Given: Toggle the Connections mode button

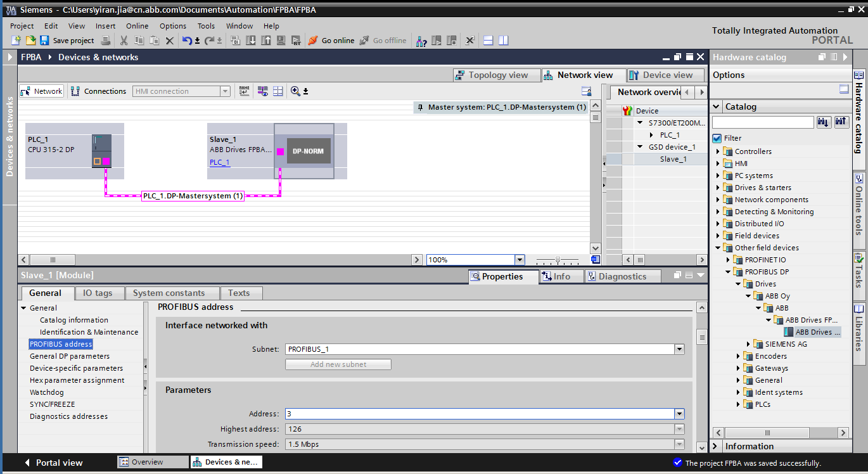Looking at the screenshot, I should pyautogui.click(x=98, y=91).
